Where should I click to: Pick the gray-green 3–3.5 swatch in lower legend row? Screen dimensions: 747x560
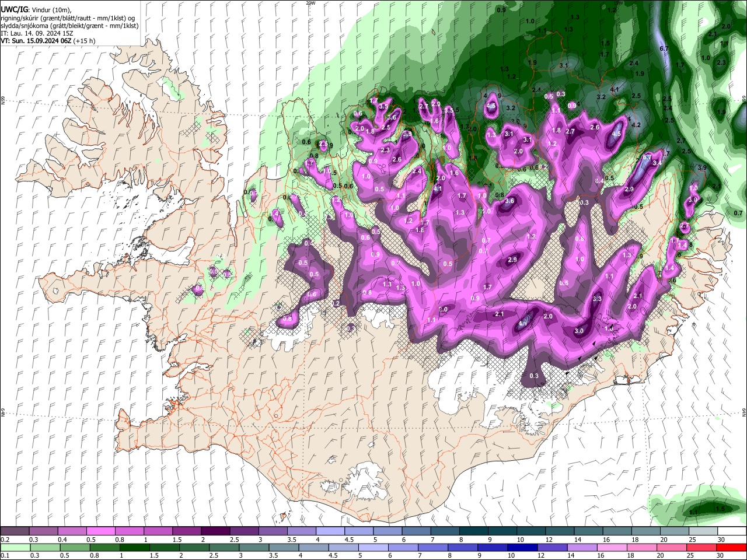[x=254, y=547]
